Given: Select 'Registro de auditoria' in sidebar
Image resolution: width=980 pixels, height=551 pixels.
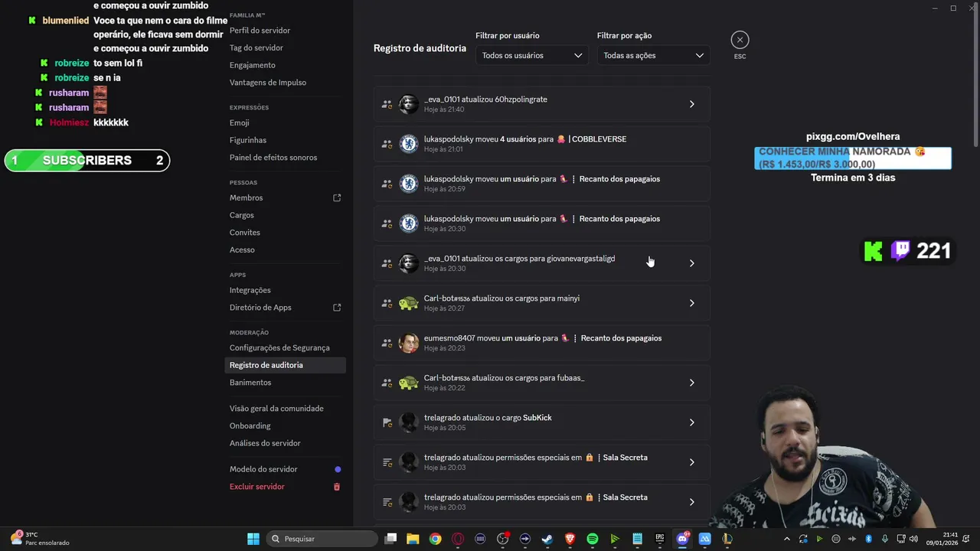Looking at the screenshot, I should (286, 365).
